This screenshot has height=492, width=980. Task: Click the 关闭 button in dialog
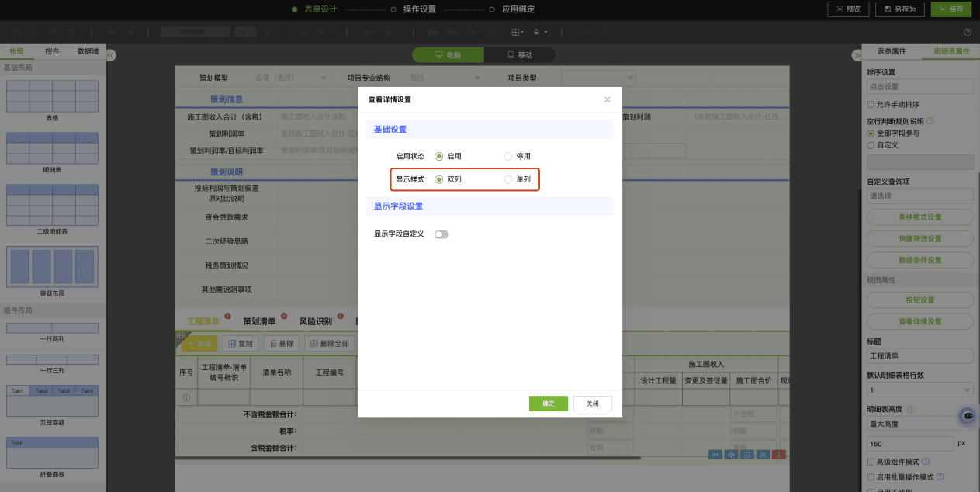(593, 404)
